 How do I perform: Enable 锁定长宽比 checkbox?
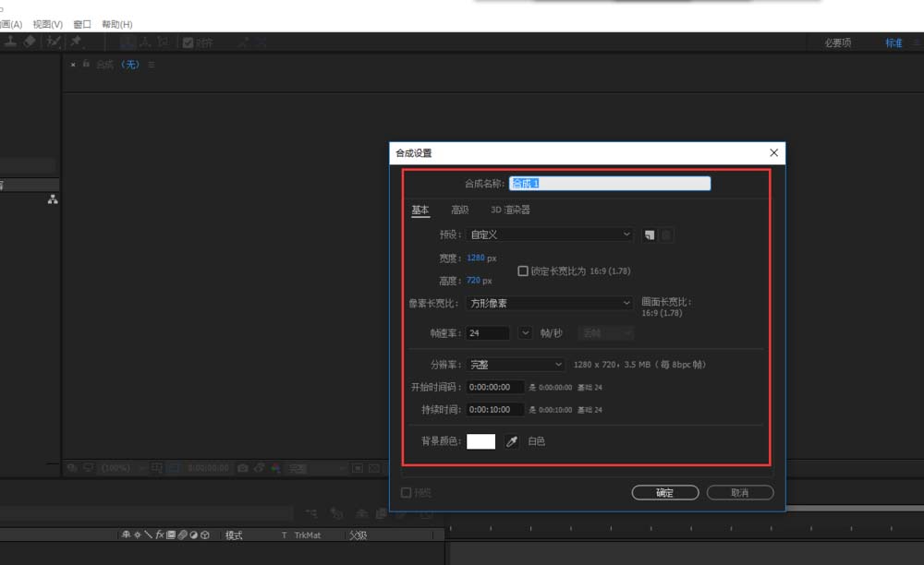(x=523, y=271)
